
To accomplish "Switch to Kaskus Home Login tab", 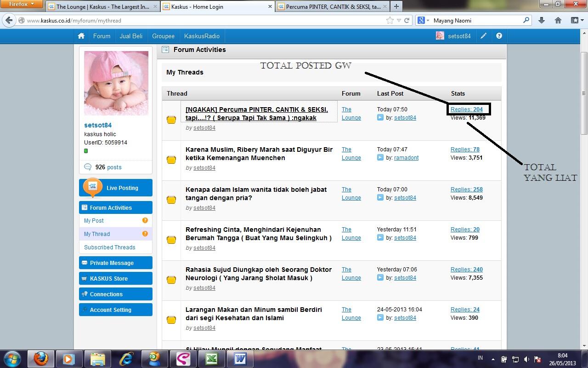I will 217,6.
